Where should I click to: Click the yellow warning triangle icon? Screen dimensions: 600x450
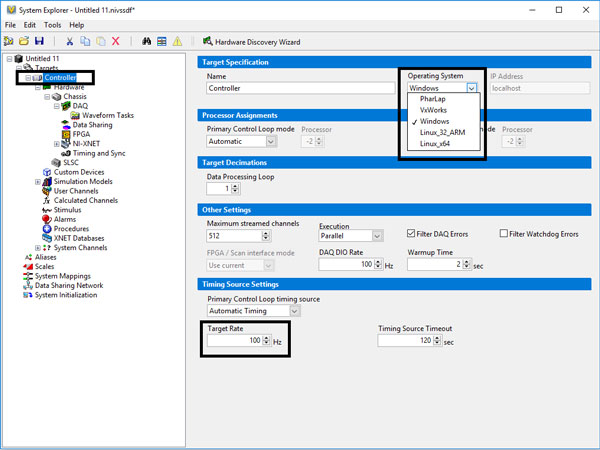pos(177,41)
